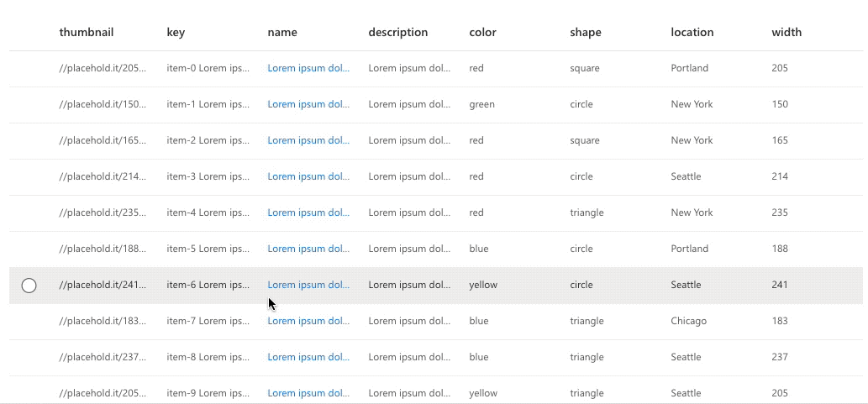868x404 pixels.
Task: Click the width column header
Action: coord(786,33)
